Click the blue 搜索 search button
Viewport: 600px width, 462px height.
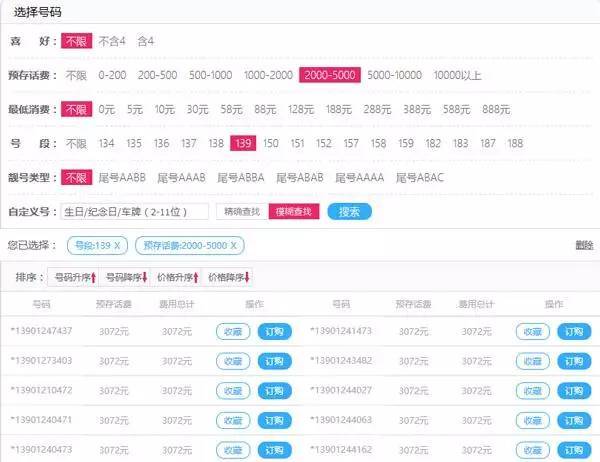[349, 212]
